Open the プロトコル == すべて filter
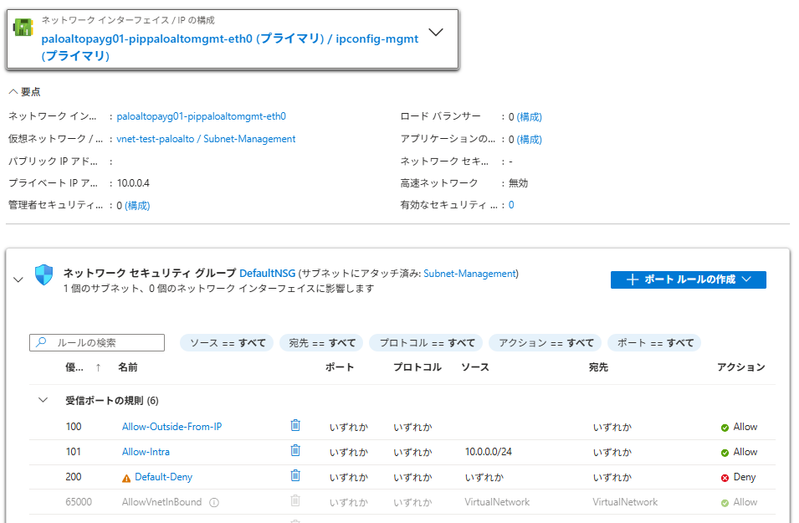 pyautogui.click(x=427, y=343)
